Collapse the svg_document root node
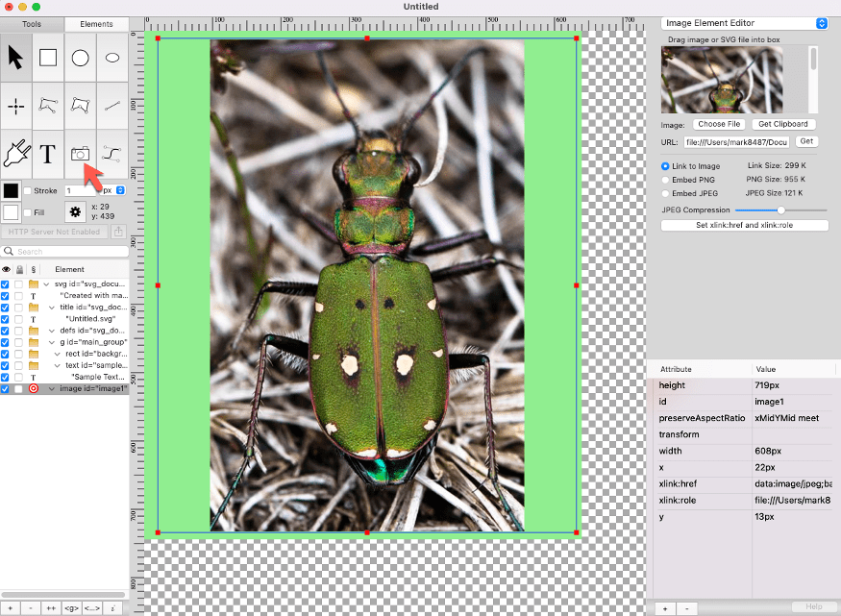841x616 pixels. [x=46, y=284]
